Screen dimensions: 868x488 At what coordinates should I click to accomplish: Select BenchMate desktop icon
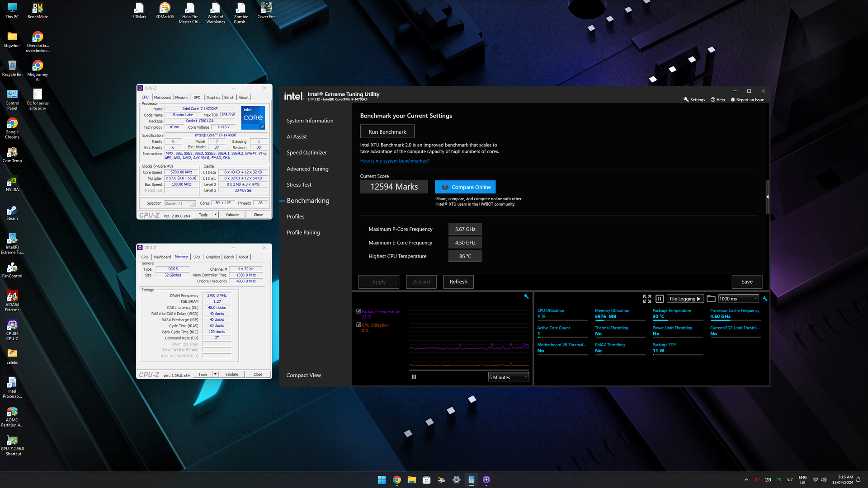pos(38,11)
